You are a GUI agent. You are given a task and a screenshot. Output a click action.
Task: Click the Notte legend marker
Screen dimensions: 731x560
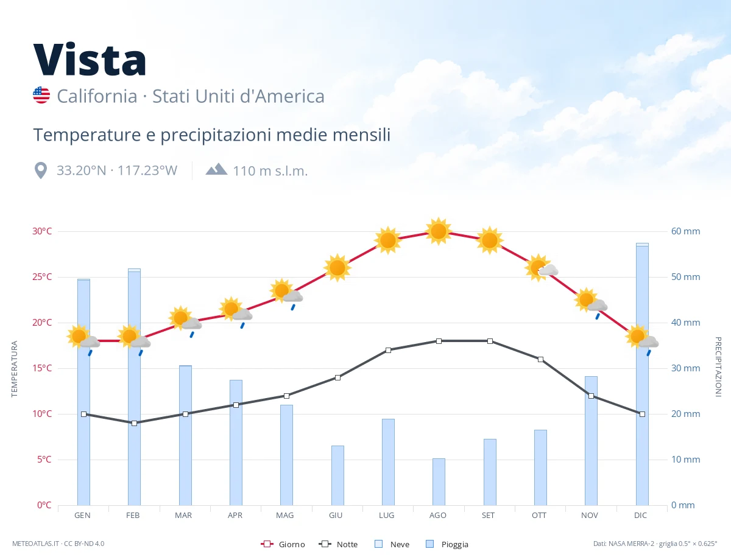point(325,544)
